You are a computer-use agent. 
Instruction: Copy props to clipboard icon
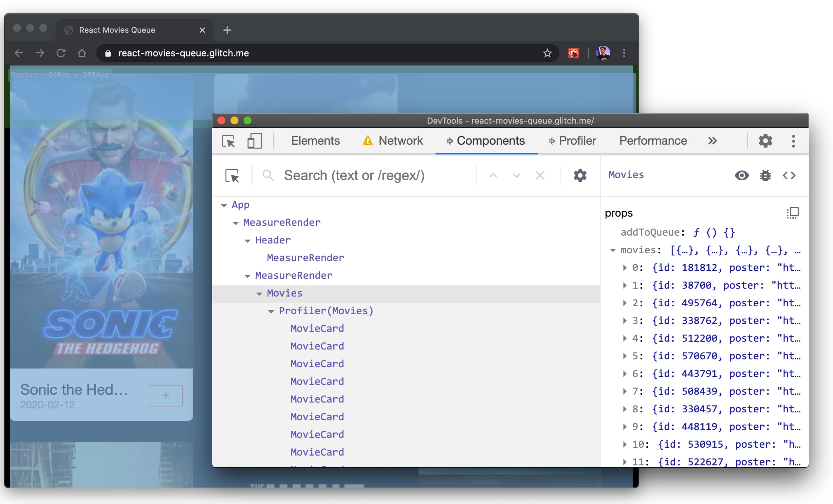pyautogui.click(x=792, y=213)
